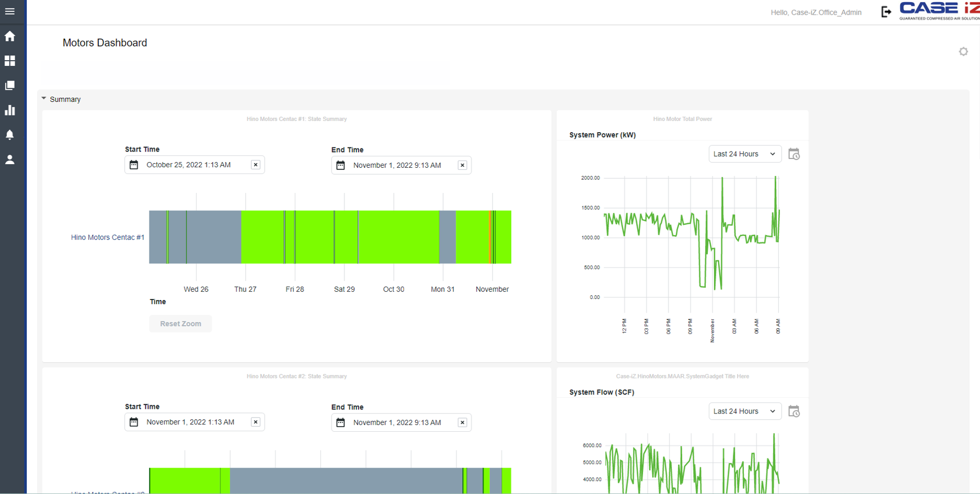Click the Hino Motors Centac #1 row label
Viewport: 980px width, 494px height.
click(108, 237)
